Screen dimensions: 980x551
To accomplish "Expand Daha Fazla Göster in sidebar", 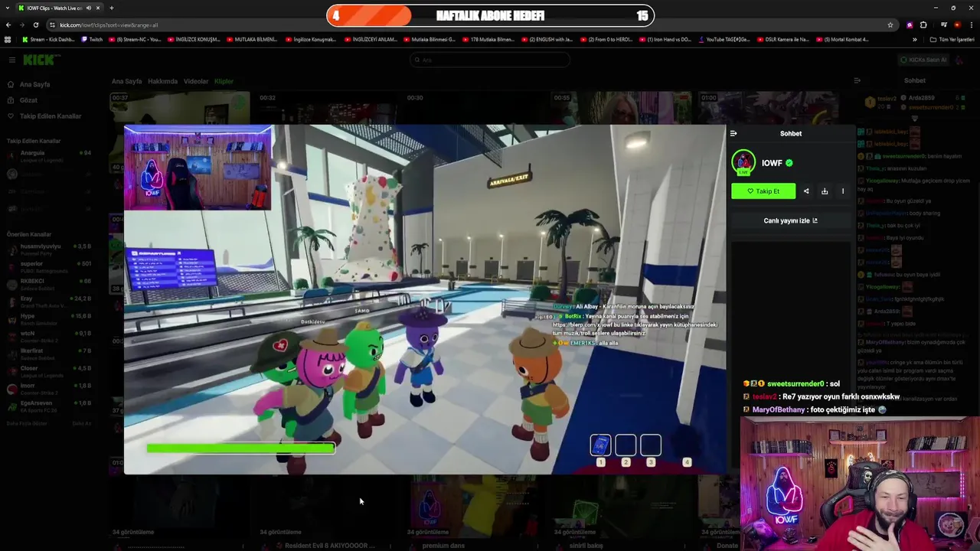I will click(27, 423).
